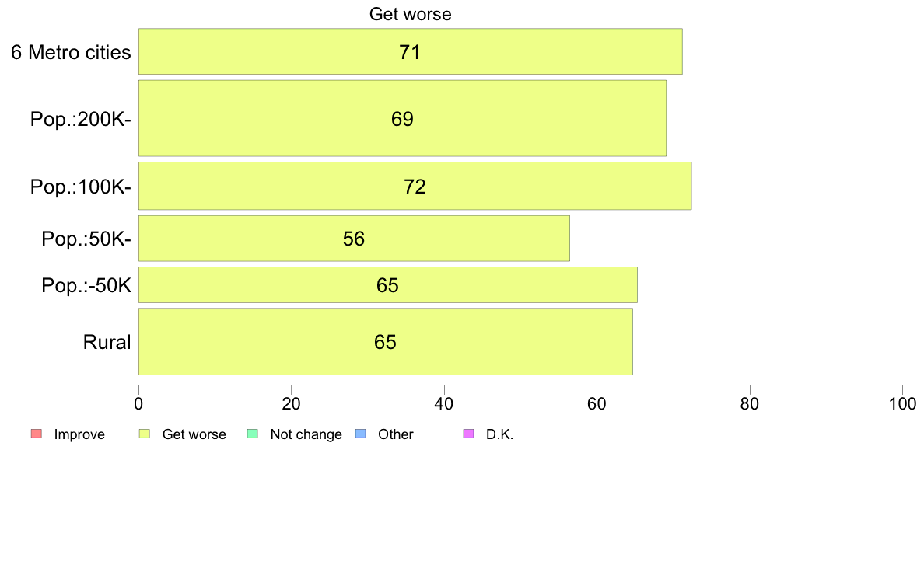924x572 pixels.
Task: Select the 6 Metro cities bar
Action: [x=410, y=51]
